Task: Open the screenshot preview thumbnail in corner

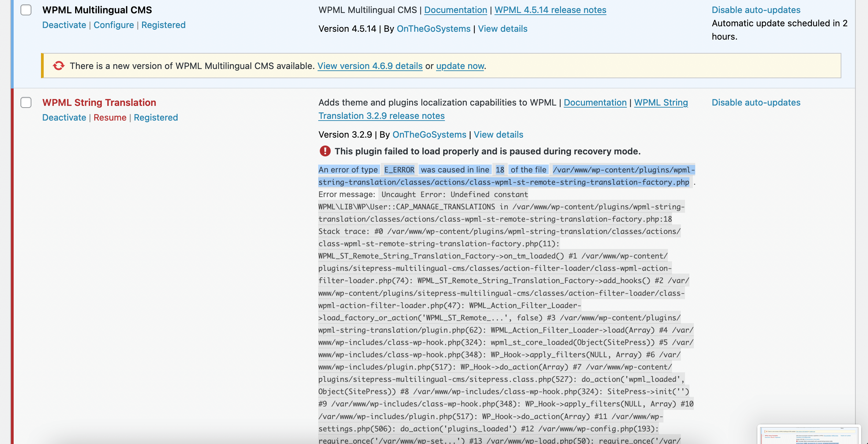Action: pos(809,434)
